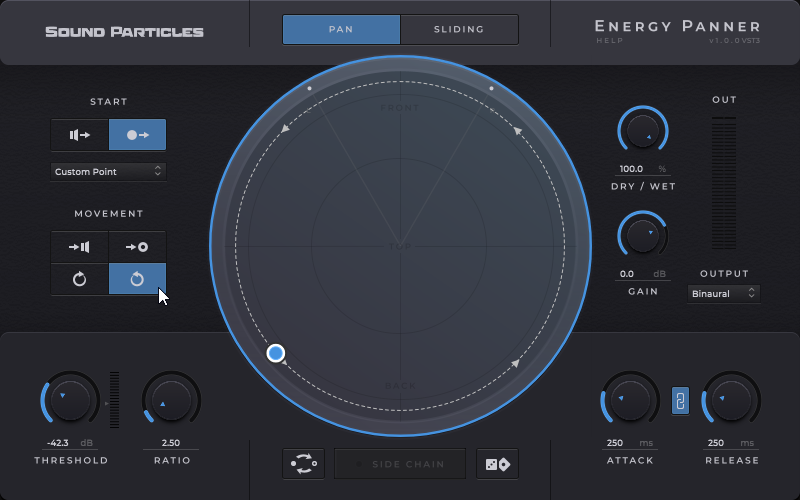Select the clockwise rotation movement icon
The image size is (800, 500).
(x=80, y=279)
